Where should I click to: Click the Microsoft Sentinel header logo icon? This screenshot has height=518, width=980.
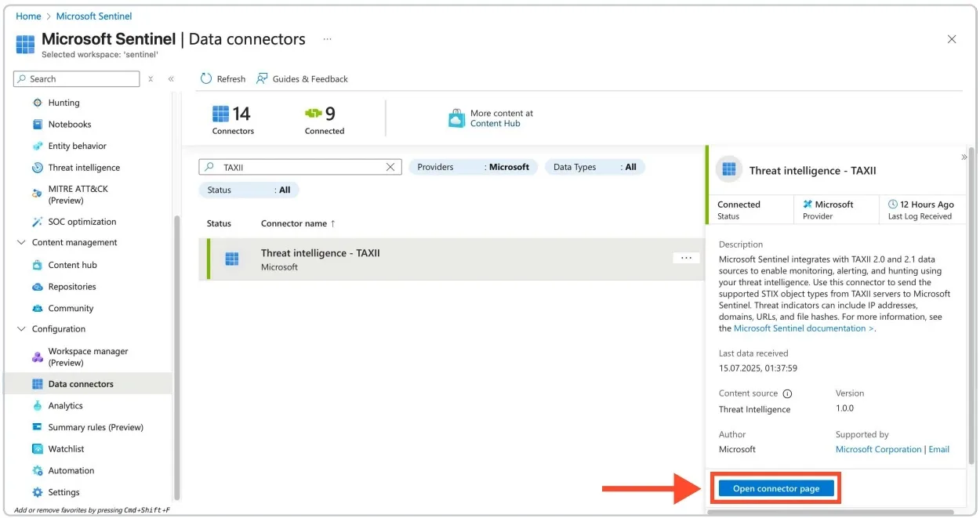point(26,44)
